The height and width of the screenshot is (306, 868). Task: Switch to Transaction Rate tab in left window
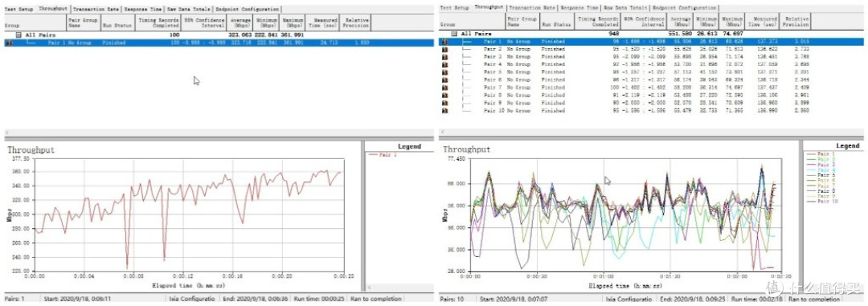(96, 10)
